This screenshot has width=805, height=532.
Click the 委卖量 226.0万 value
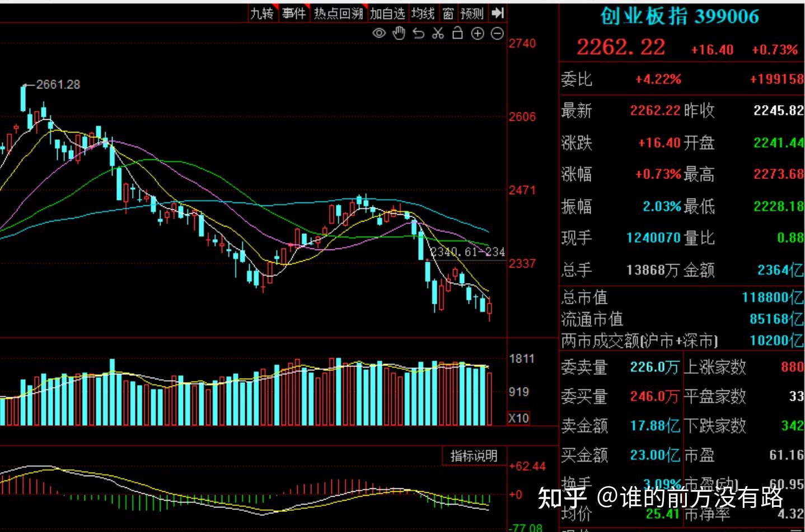click(654, 367)
